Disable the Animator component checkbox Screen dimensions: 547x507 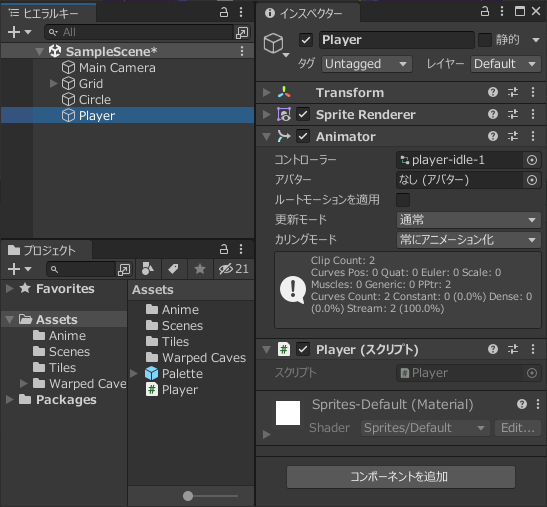coord(303,136)
